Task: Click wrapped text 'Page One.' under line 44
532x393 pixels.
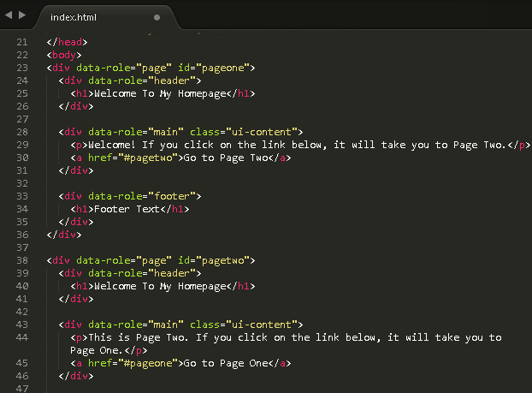Action: pos(97,350)
